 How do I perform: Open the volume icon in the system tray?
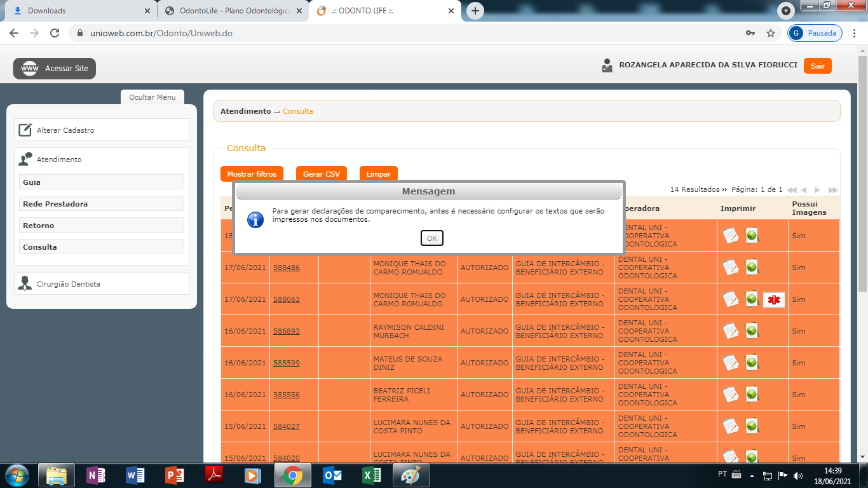(x=798, y=475)
